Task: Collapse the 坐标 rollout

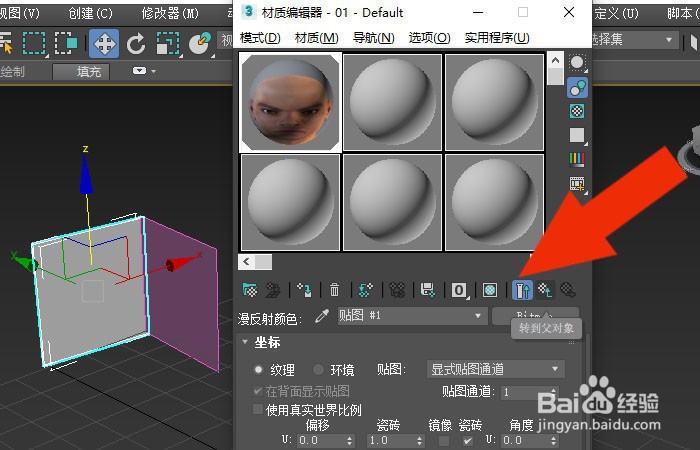Action: coord(245,342)
